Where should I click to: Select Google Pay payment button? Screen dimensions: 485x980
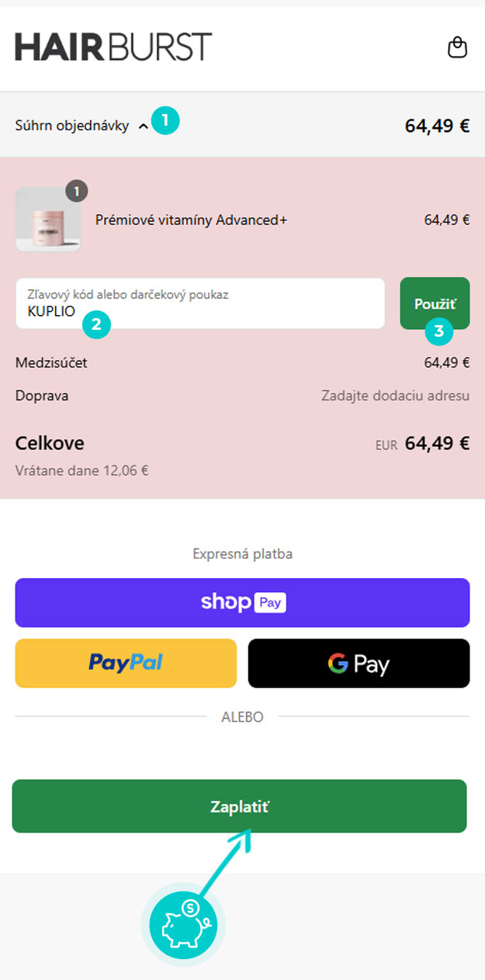tap(359, 663)
